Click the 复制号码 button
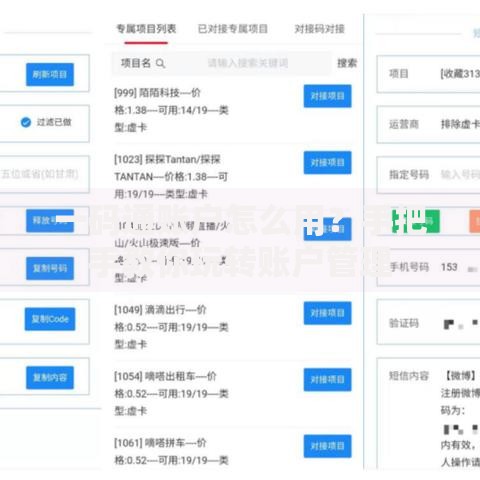The image size is (480, 480). tap(50, 268)
